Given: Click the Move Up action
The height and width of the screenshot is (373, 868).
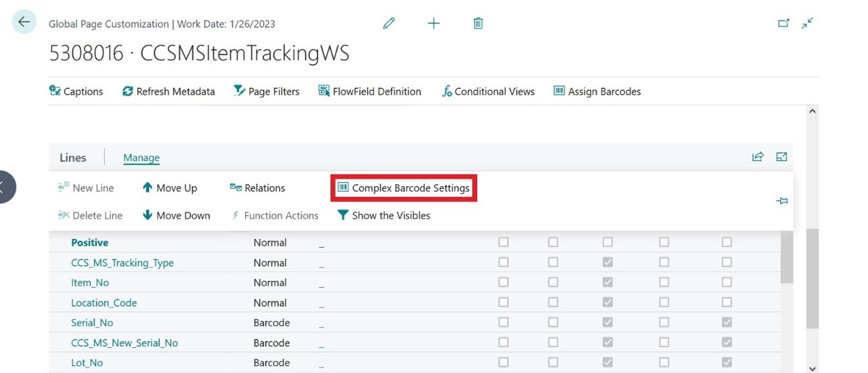Looking at the screenshot, I should tap(170, 187).
